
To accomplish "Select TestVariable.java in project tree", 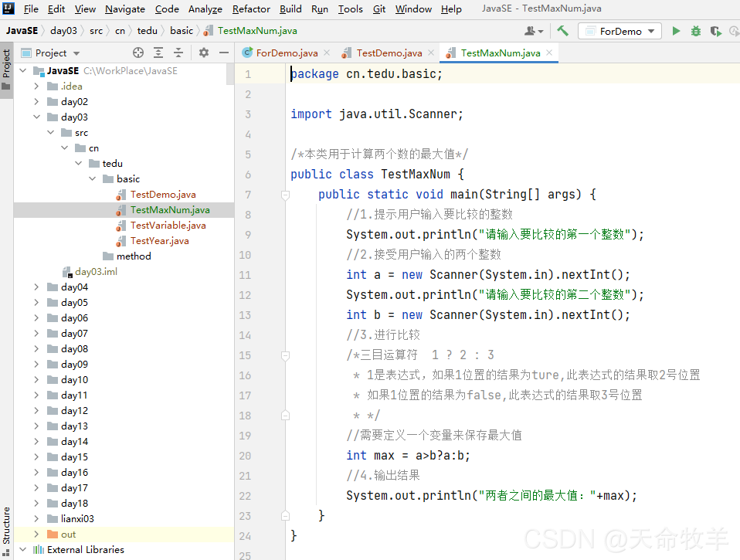I will [168, 226].
